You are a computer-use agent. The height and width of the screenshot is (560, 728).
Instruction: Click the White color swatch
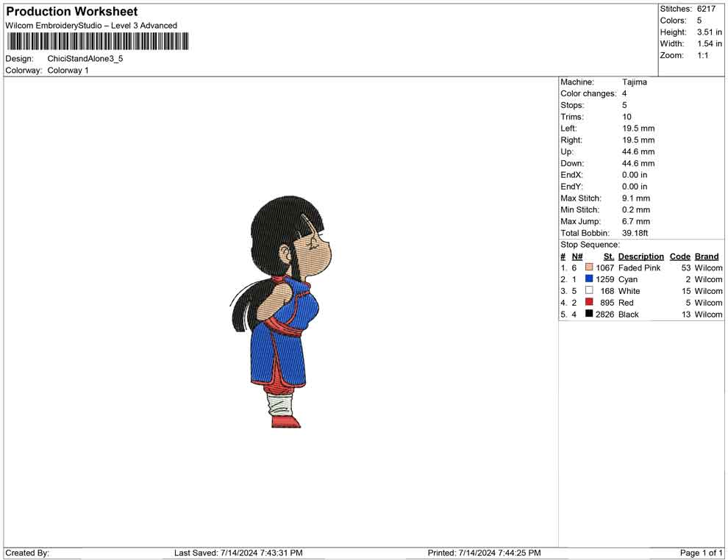coord(589,290)
